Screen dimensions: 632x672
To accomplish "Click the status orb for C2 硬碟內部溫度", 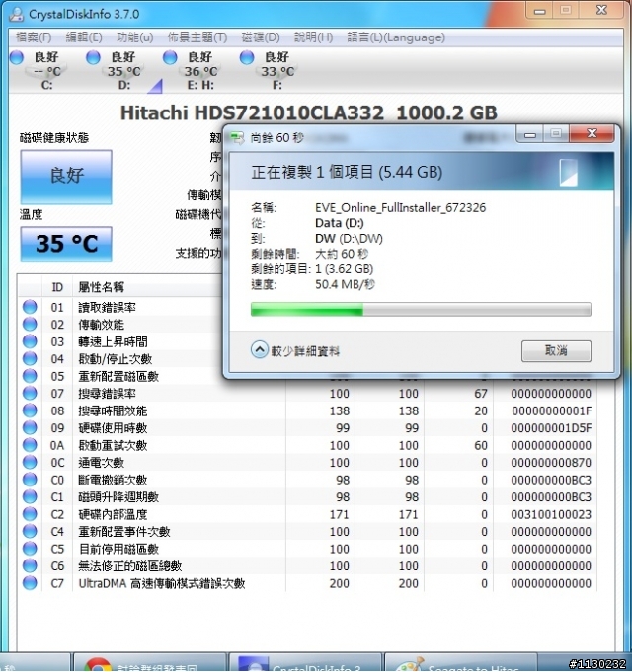I will point(30,514).
